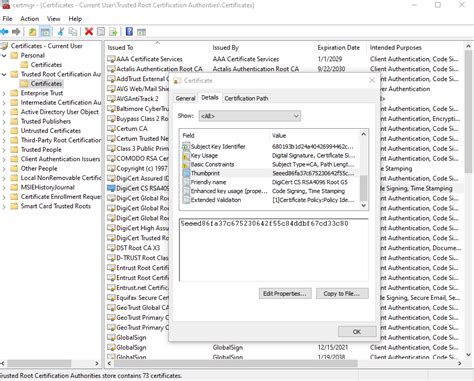Expand the Active Directory User Object node
Screen dimensions: 474x381
(x=4, y=112)
